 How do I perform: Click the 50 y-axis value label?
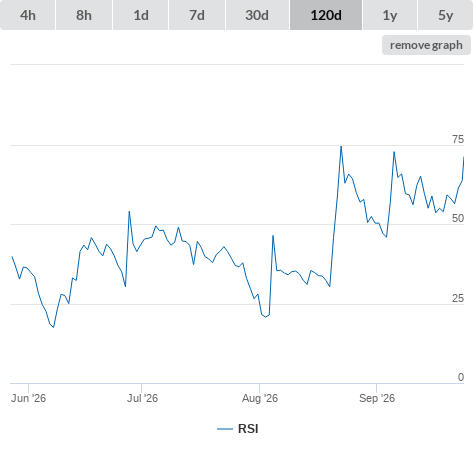tap(458, 218)
